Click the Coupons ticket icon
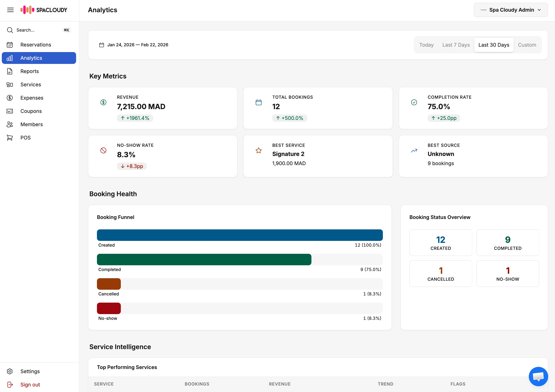Screen dimensions: 555x392 point(10,111)
